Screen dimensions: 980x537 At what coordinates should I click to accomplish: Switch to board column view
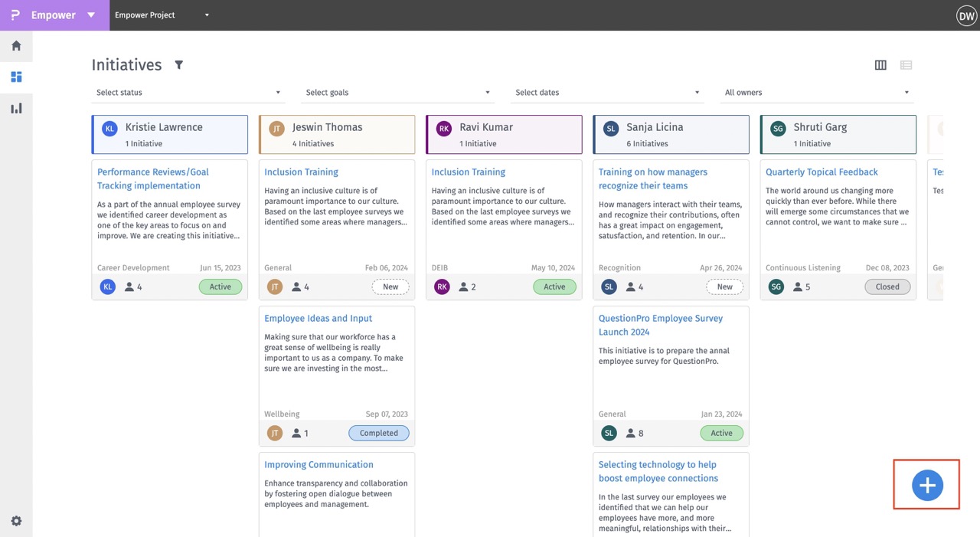coord(880,65)
